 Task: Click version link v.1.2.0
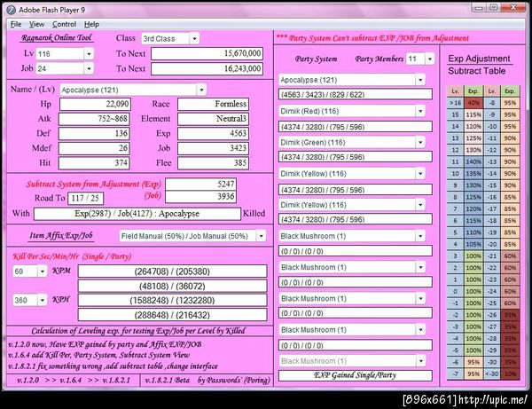(x=27, y=380)
